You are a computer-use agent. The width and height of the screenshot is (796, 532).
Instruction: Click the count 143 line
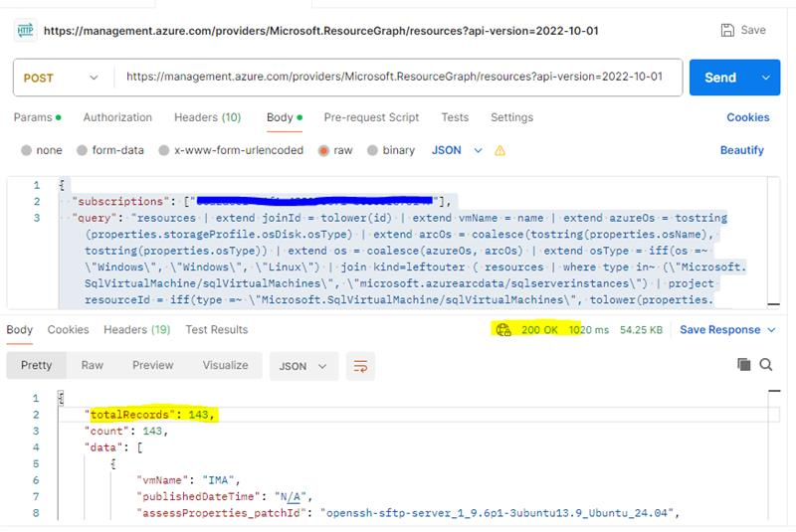tap(126, 432)
